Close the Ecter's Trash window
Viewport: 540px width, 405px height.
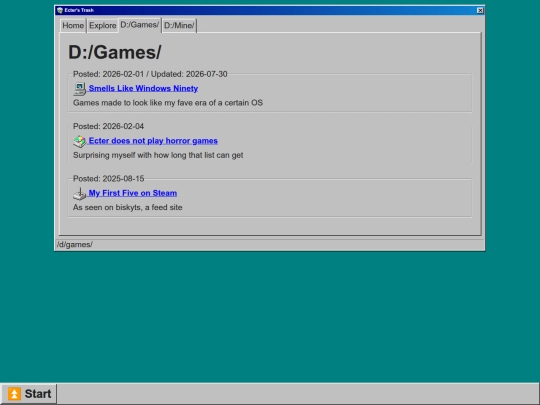tap(480, 10)
